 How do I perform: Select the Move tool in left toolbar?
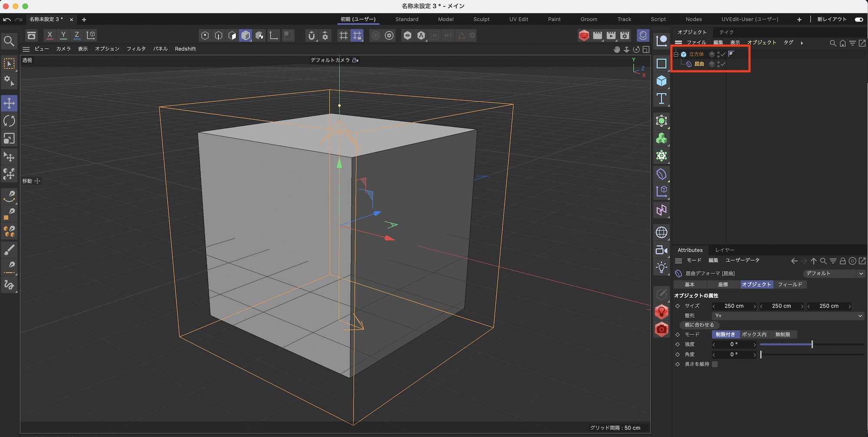pyautogui.click(x=9, y=103)
